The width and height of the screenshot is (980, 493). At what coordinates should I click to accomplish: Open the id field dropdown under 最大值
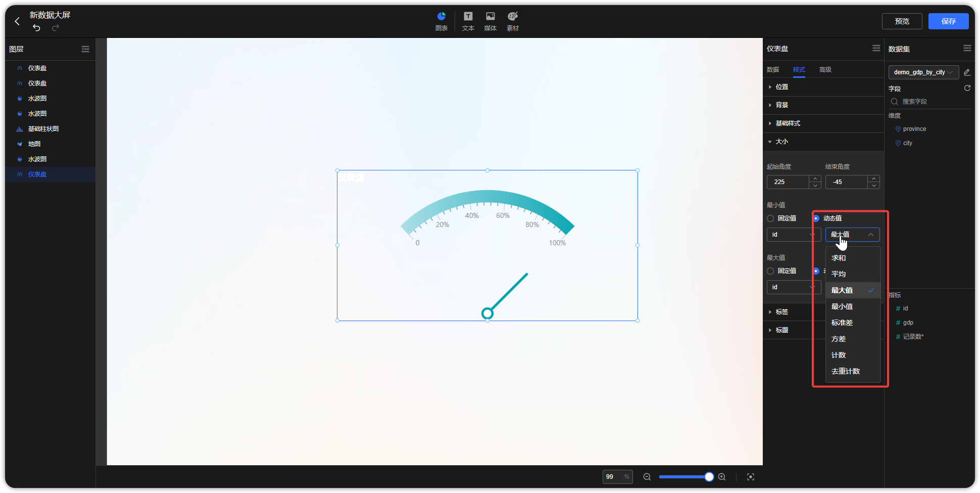(793, 287)
